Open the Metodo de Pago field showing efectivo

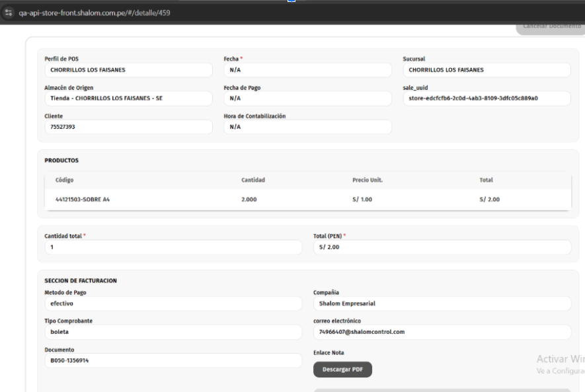coord(173,304)
